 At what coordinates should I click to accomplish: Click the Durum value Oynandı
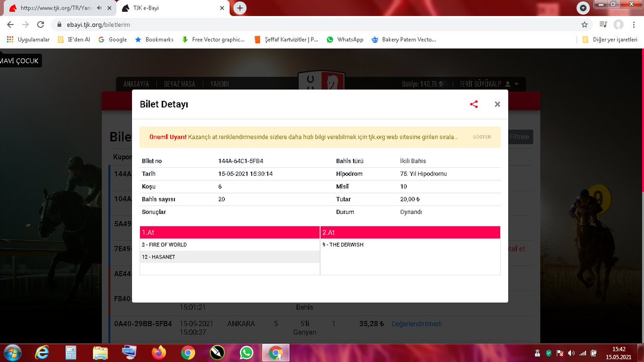click(411, 212)
